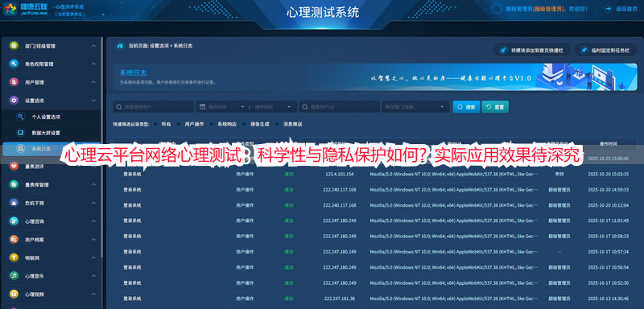Open 个人设置选项 submenu item

click(46, 117)
